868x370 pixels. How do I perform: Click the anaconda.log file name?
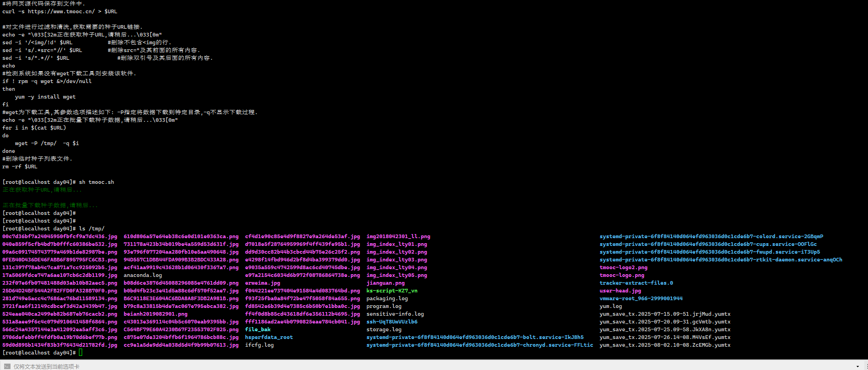pyautogui.click(x=143, y=275)
